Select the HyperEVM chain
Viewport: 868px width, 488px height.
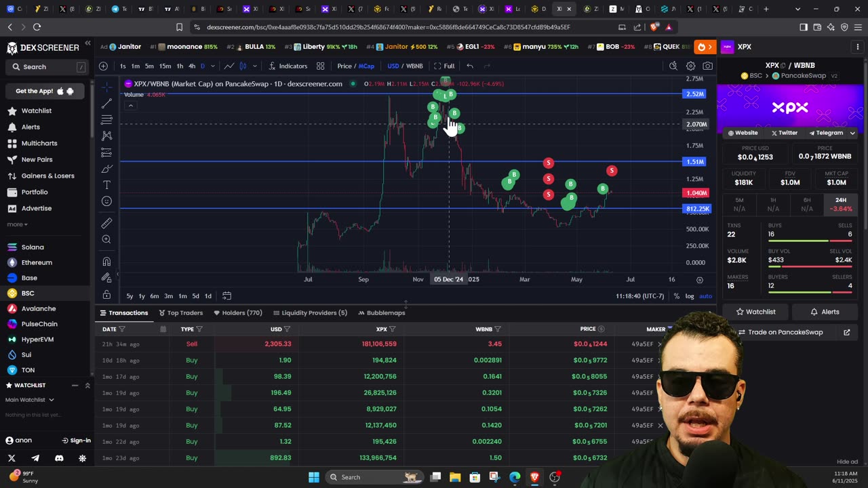[x=37, y=340]
